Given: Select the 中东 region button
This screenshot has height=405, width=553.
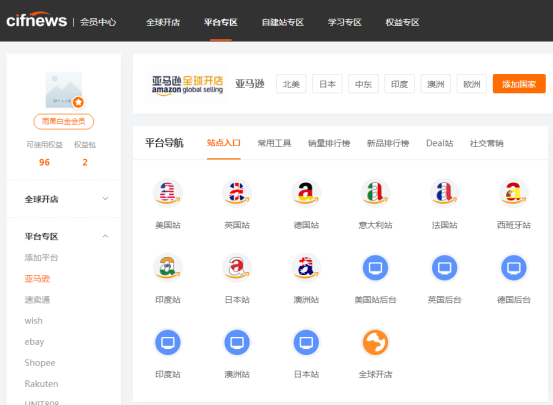Looking at the screenshot, I should [363, 84].
